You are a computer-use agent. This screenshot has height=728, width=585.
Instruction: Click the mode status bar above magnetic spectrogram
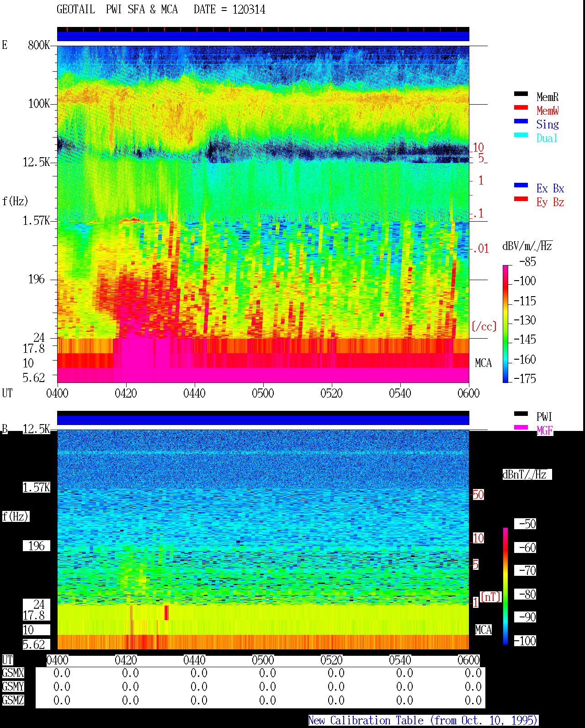[263, 418]
